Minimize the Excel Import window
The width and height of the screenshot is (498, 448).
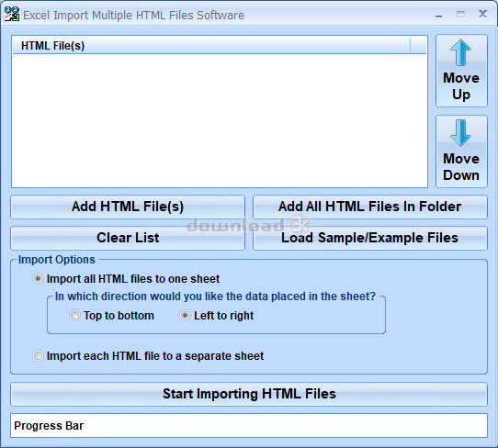tap(439, 15)
